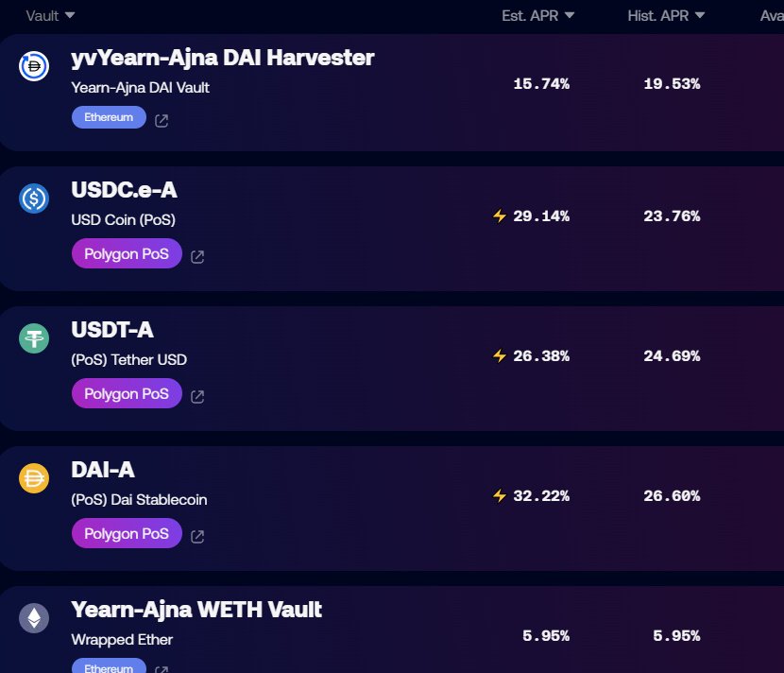Select Polygon PoS badge under USDT-A

pyautogui.click(x=127, y=393)
